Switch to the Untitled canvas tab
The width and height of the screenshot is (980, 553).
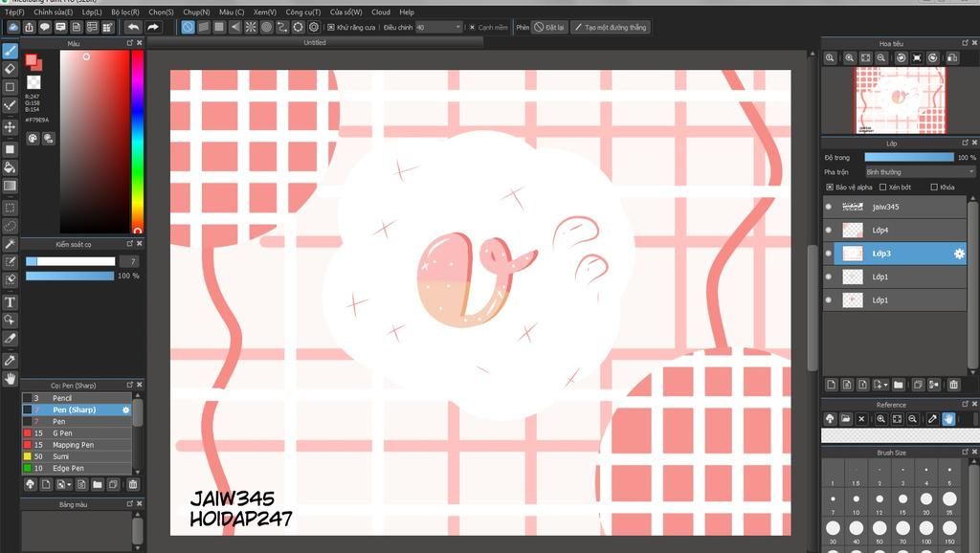(314, 42)
